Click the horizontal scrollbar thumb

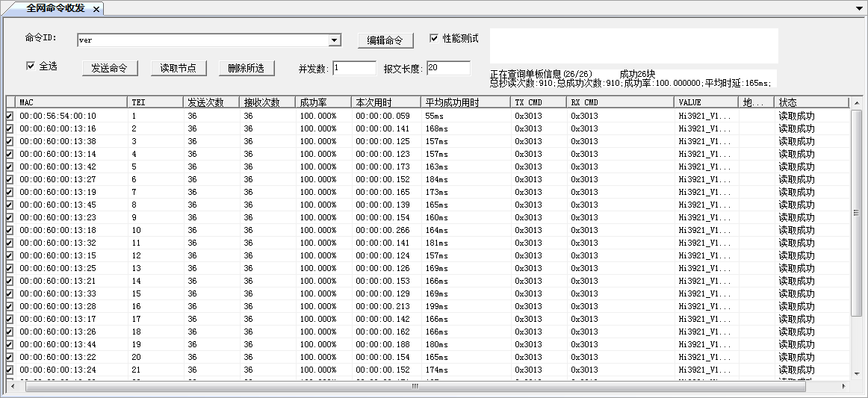(x=416, y=386)
